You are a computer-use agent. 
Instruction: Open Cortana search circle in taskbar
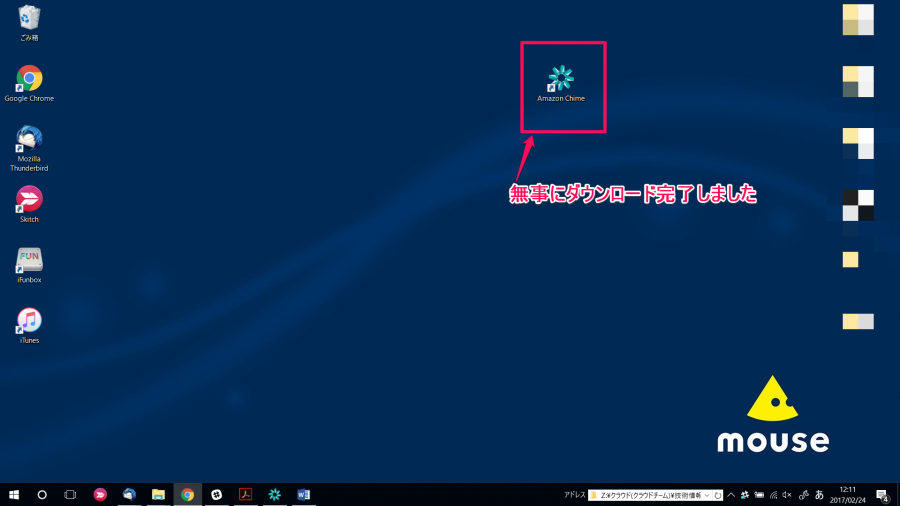point(42,495)
